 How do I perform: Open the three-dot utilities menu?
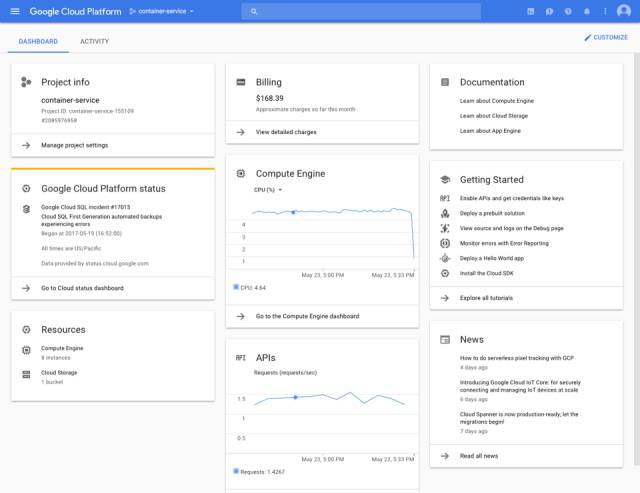coord(604,11)
